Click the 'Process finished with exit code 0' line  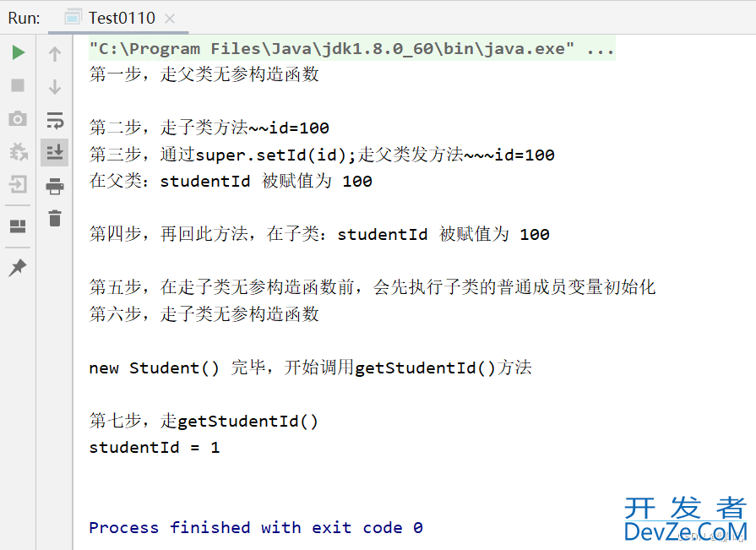(256, 527)
